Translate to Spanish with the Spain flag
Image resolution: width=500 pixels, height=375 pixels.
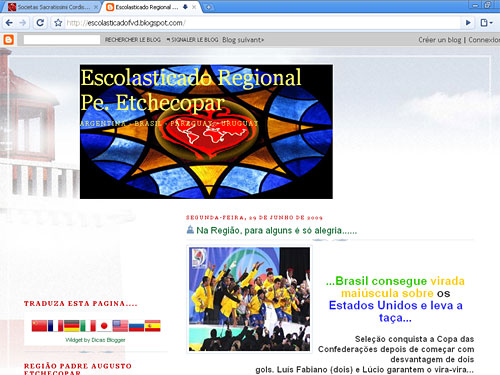click(x=153, y=326)
